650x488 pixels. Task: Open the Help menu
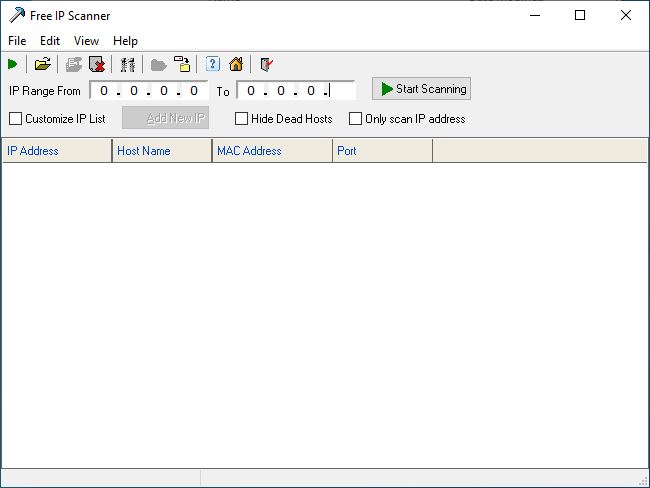point(125,41)
